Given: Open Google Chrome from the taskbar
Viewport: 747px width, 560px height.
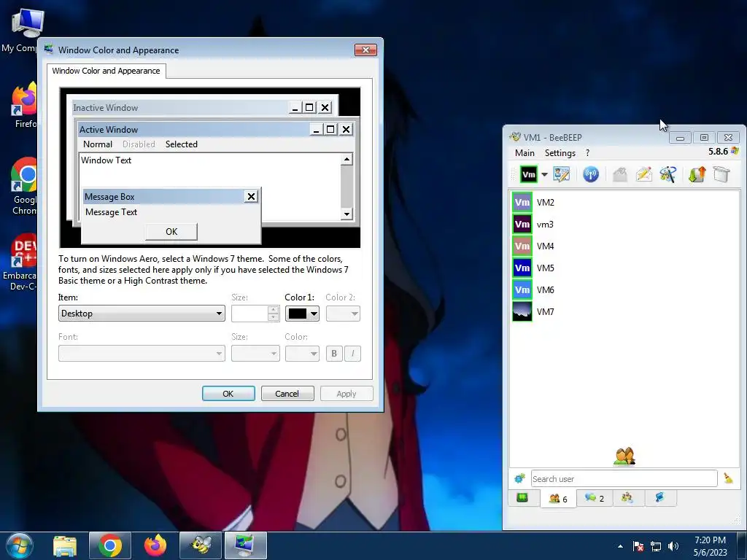Looking at the screenshot, I should pyautogui.click(x=110, y=545).
